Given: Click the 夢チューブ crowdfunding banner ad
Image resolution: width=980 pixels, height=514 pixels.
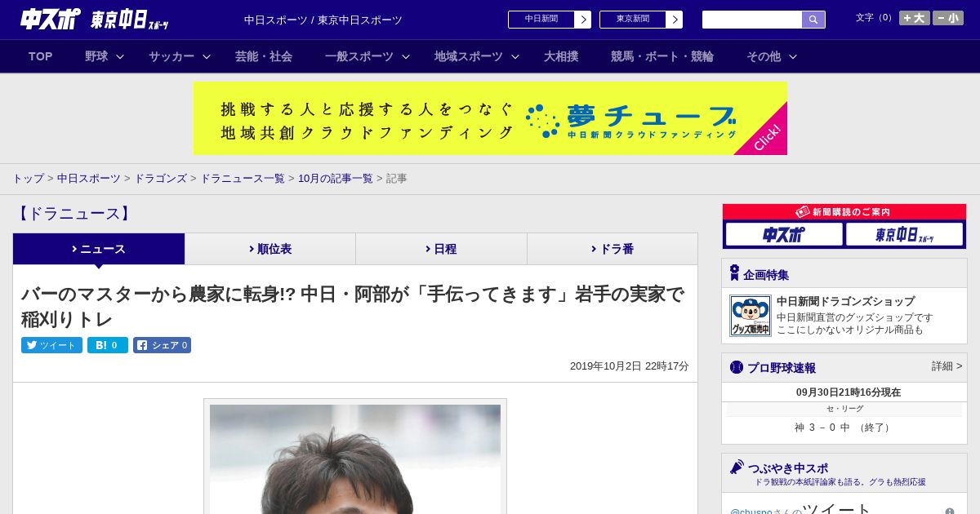Looking at the screenshot, I should click(x=490, y=118).
